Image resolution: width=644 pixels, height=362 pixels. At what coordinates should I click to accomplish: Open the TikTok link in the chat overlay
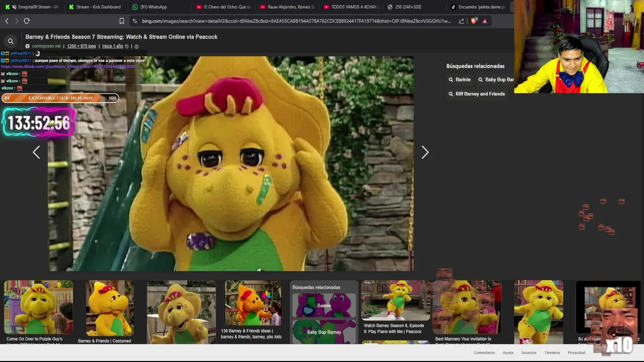68,66
